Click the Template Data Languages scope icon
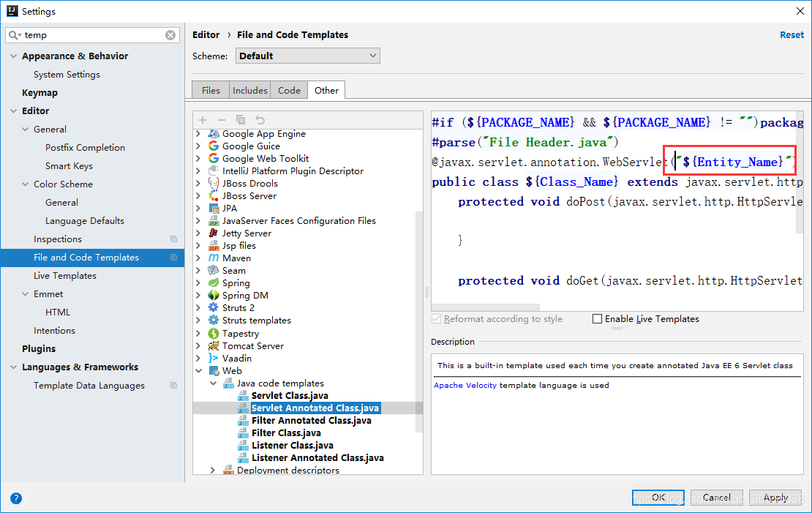Screen dimensions: 812x513 [x=173, y=386]
